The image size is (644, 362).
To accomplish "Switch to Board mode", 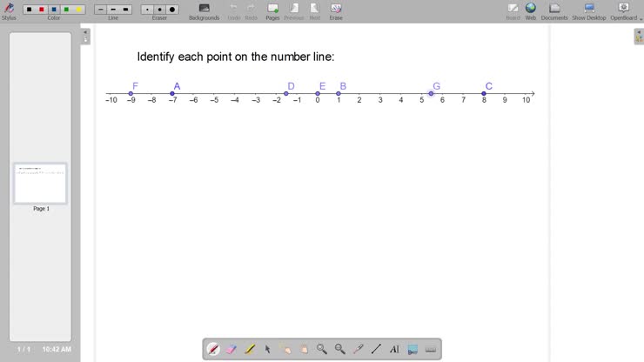I will pos(513,11).
